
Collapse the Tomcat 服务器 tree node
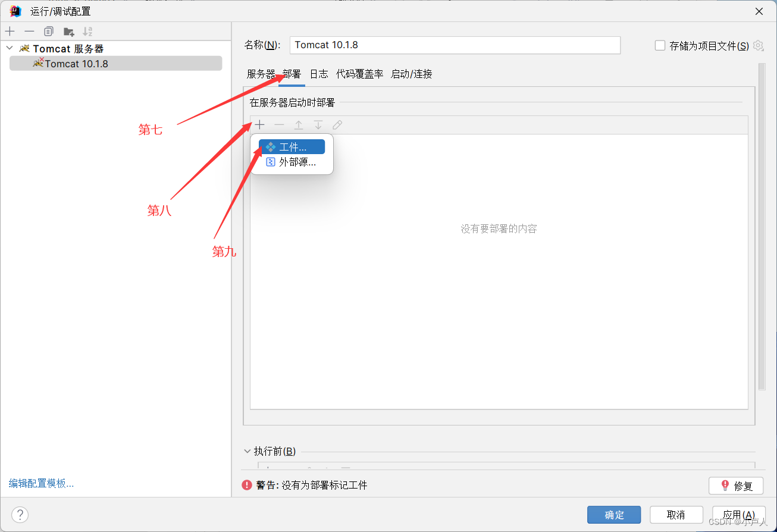[10, 48]
